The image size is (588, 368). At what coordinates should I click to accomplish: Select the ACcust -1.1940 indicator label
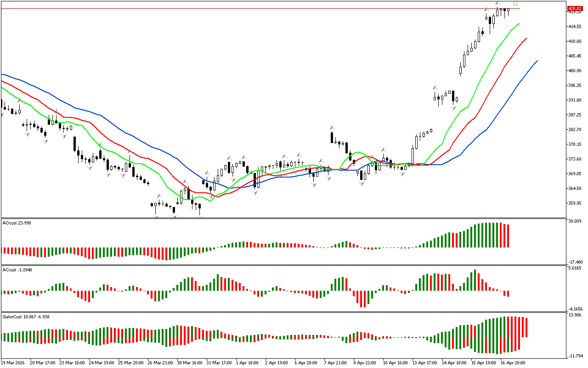point(17,270)
